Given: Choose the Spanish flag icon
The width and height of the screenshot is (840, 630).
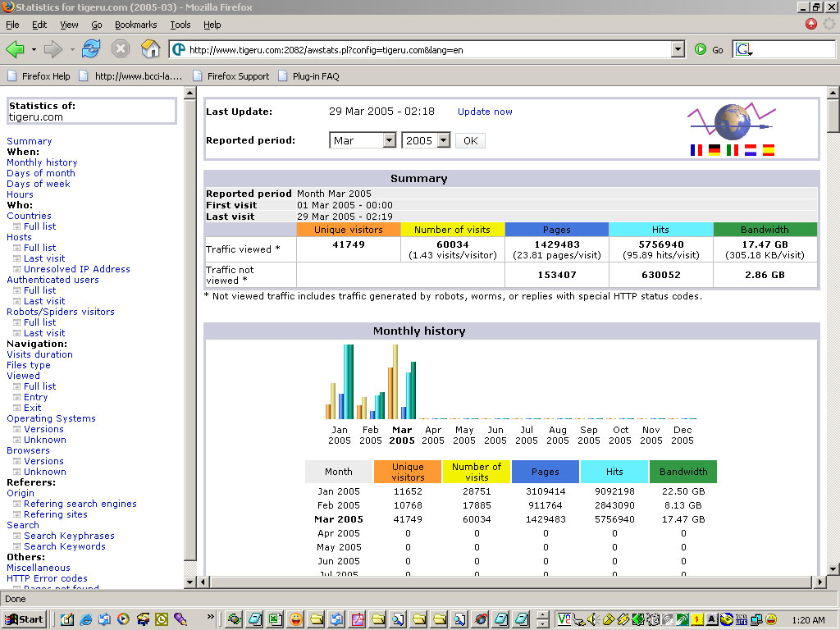Looking at the screenshot, I should coord(768,150).
